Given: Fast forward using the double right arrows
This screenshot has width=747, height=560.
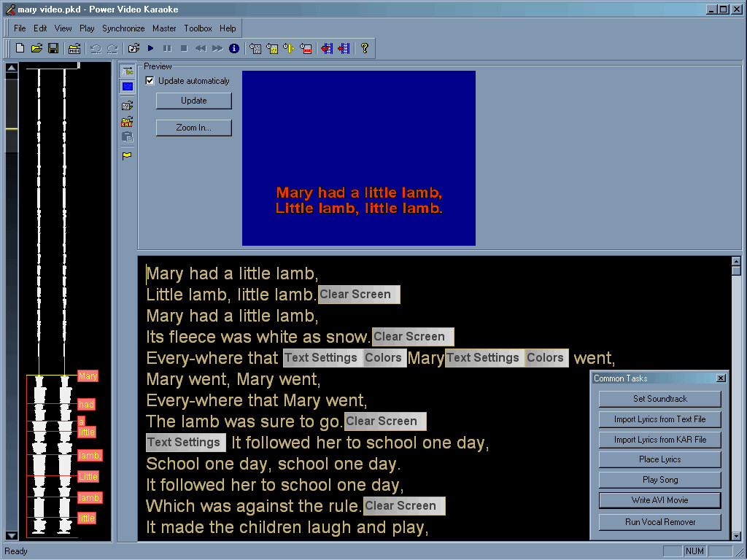Looking at the screenshot, I should tap(217, 48).
